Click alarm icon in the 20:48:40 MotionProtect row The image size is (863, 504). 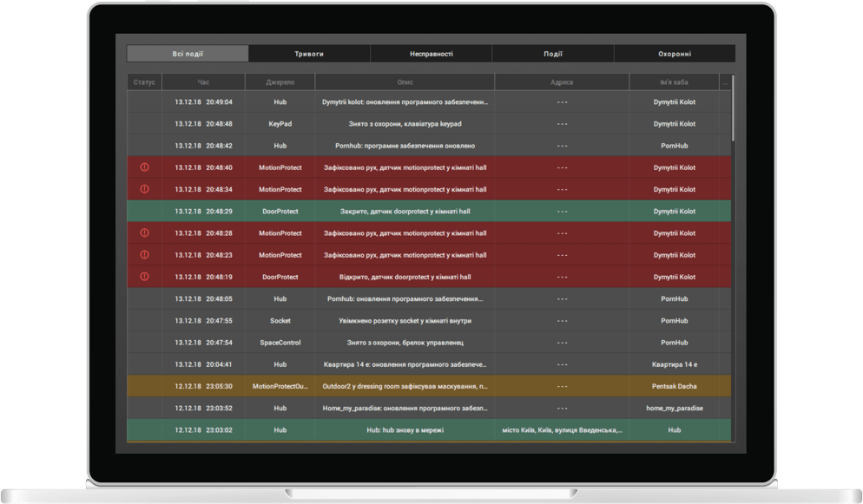(145, 167)
